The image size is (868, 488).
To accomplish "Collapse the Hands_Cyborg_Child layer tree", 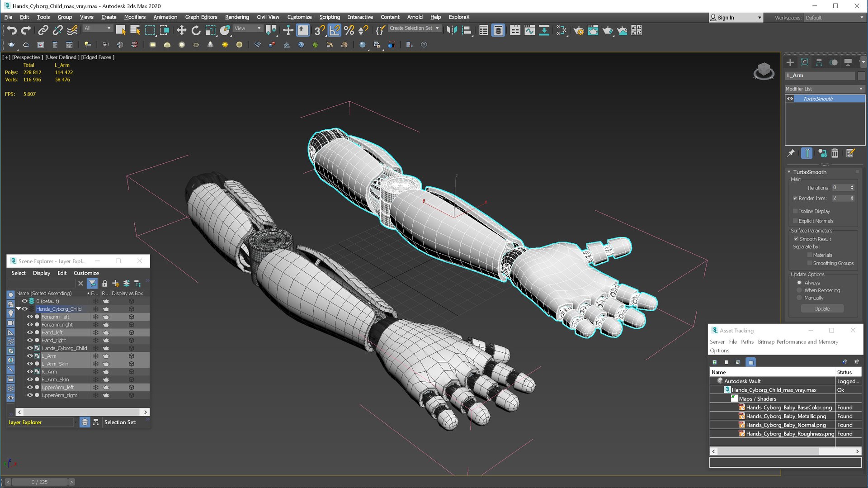I will click(x=19, y=309).
